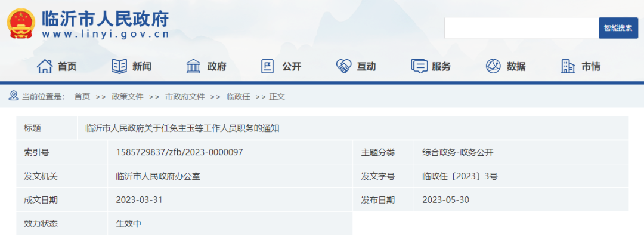
Task: Click the 生效中 validity status value
Action: (x=129, y=224)
